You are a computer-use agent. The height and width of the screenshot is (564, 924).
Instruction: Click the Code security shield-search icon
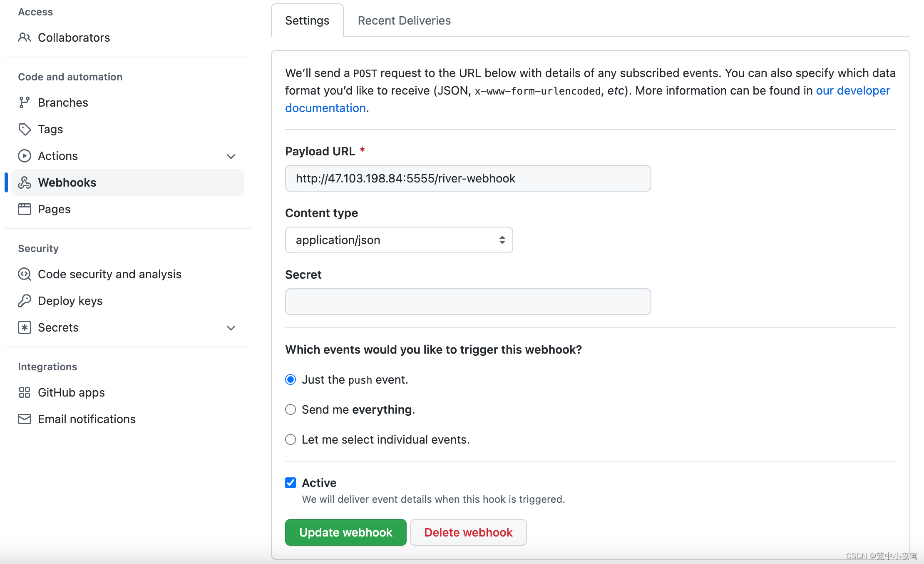click(x=25, y=274)
